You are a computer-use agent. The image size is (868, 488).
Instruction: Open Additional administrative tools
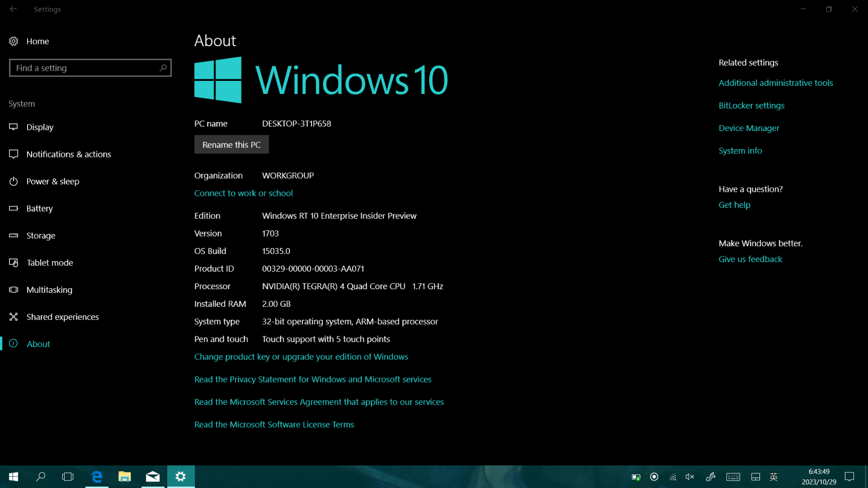pyautogui.click(x=776, y=83)
